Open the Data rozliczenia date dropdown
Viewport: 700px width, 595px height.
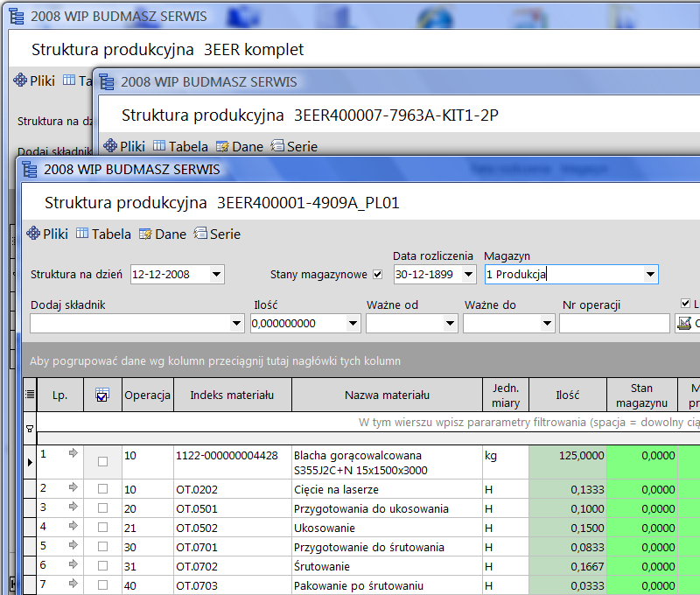click(468, 274)
